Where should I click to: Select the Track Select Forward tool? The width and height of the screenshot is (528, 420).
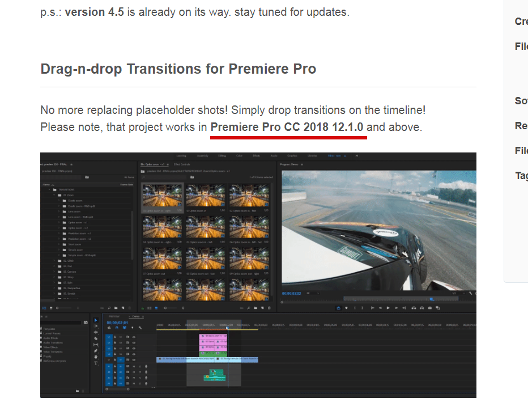pyautogui.click(x=96, y=326)
